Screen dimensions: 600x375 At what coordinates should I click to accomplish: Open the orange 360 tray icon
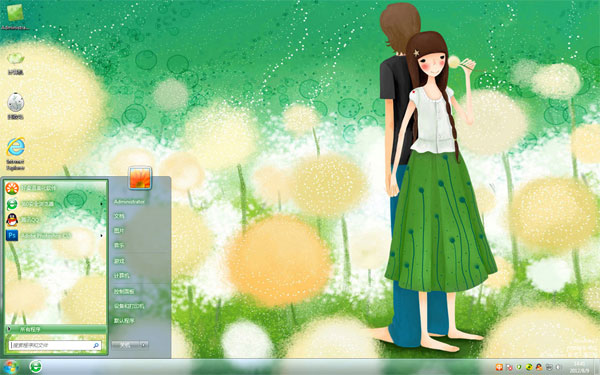point(499,368)
